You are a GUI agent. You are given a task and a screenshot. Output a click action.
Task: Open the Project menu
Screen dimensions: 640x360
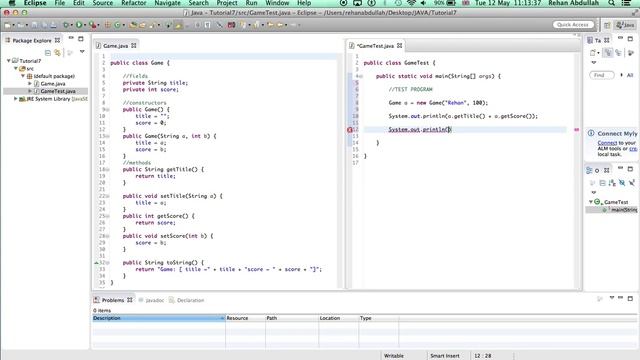pyautogui.click(x=227, y=3)
